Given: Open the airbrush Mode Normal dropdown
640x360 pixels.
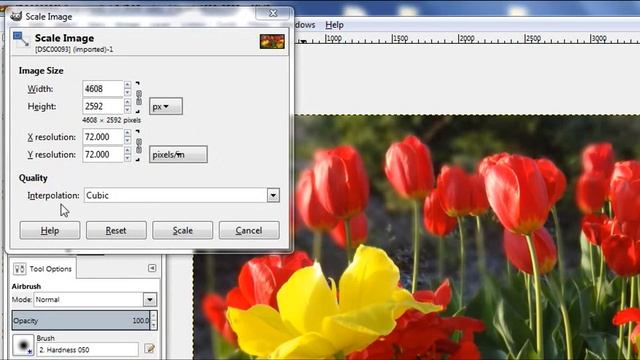Looking at the screenshot, I should click(x=150, y=300).
